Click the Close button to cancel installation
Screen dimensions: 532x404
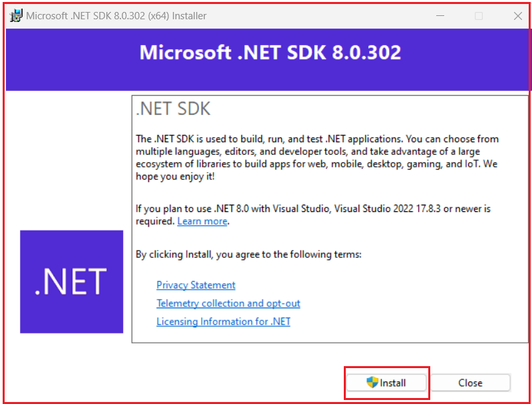tap(471, 383)
